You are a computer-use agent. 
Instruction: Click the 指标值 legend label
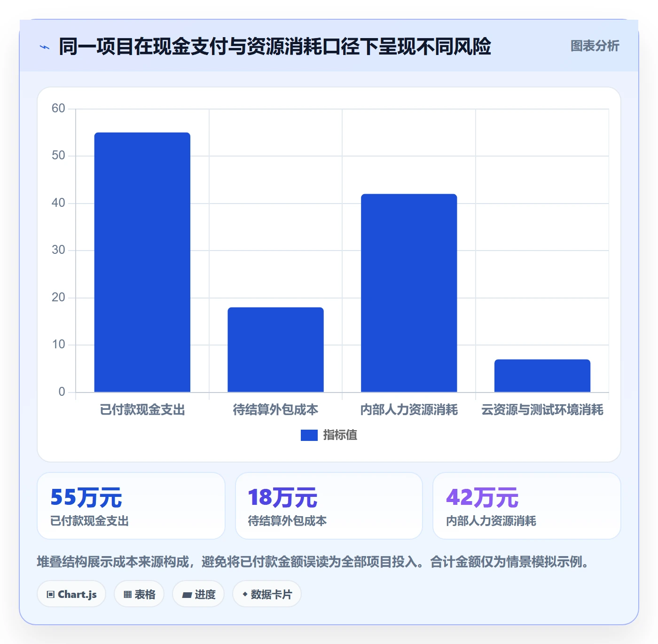coord(340,435)
